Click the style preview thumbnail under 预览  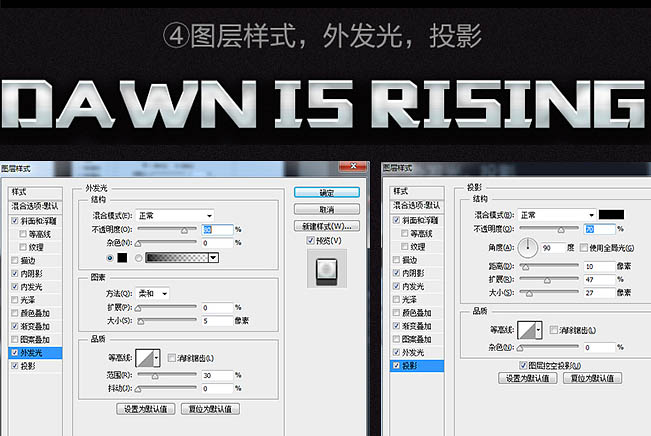click(326, 269)
